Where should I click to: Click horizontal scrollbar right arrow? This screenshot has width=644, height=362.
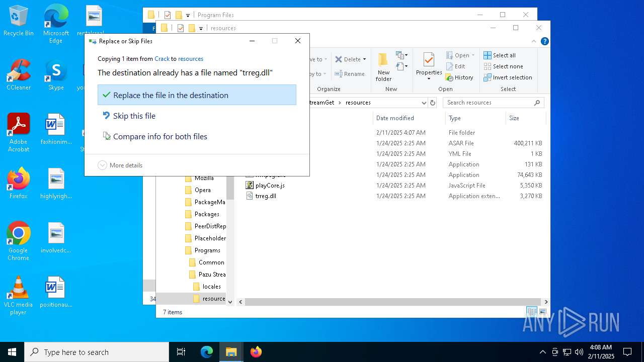pos(546,302)
